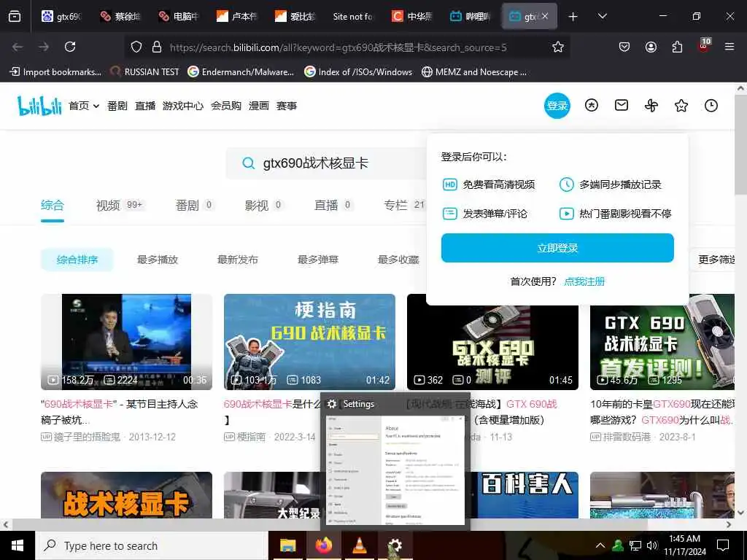
Task: Open the 漫画 navigation link
Action: click(259, 106)
